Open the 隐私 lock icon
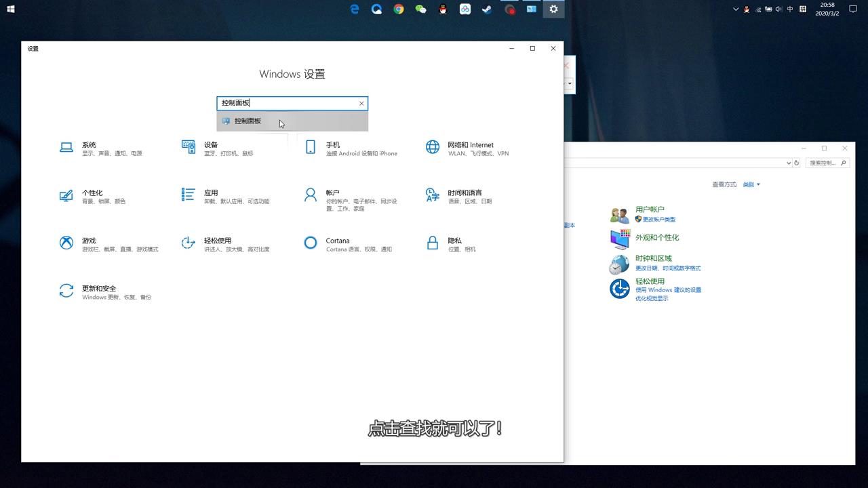 (432, 243)
